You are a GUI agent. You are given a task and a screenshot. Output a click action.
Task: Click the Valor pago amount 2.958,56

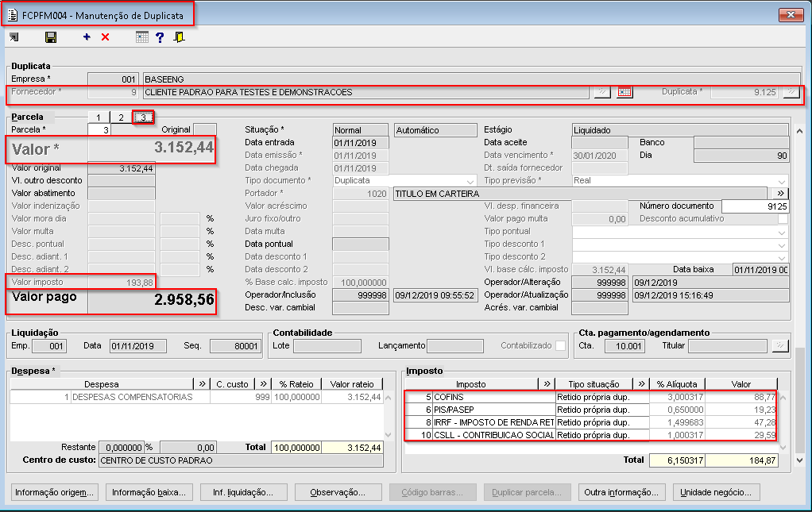click(x=184, y=300)
